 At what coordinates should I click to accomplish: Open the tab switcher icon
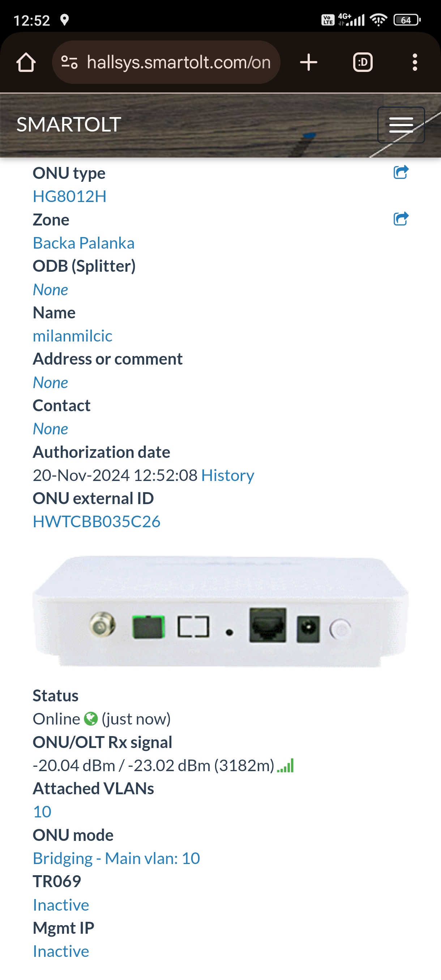[363, 62]
